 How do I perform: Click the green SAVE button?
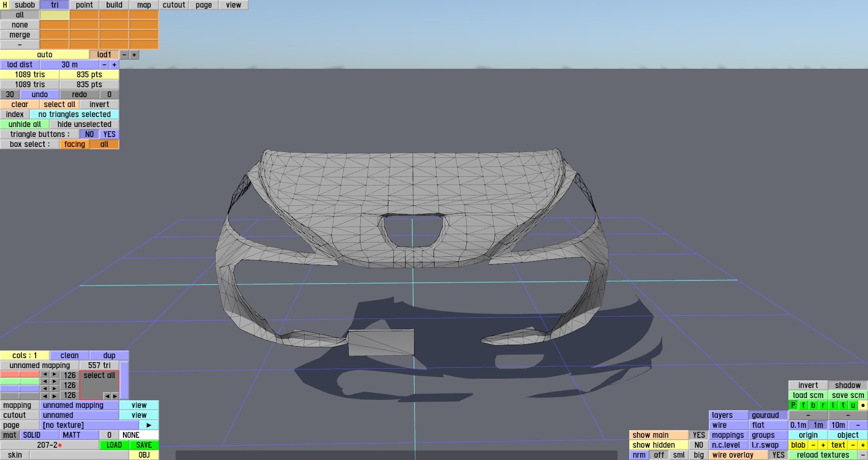click(x=144, y=445)
